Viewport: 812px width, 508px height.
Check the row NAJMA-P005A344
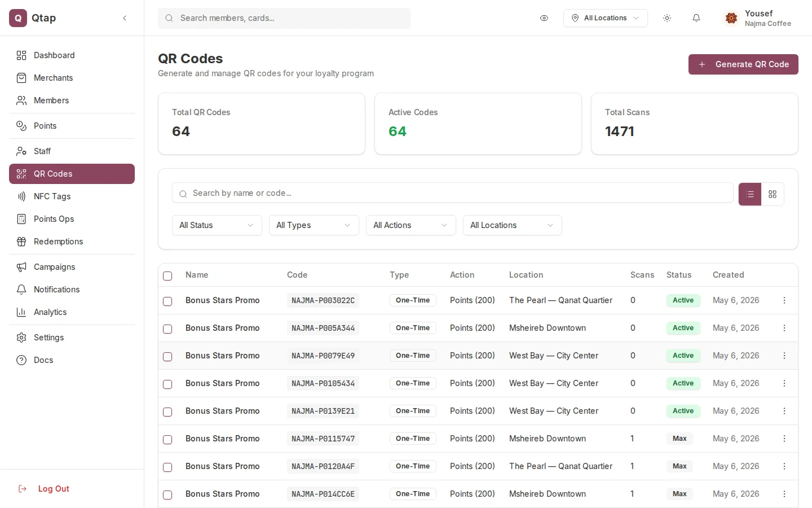[x=167, y=329]
